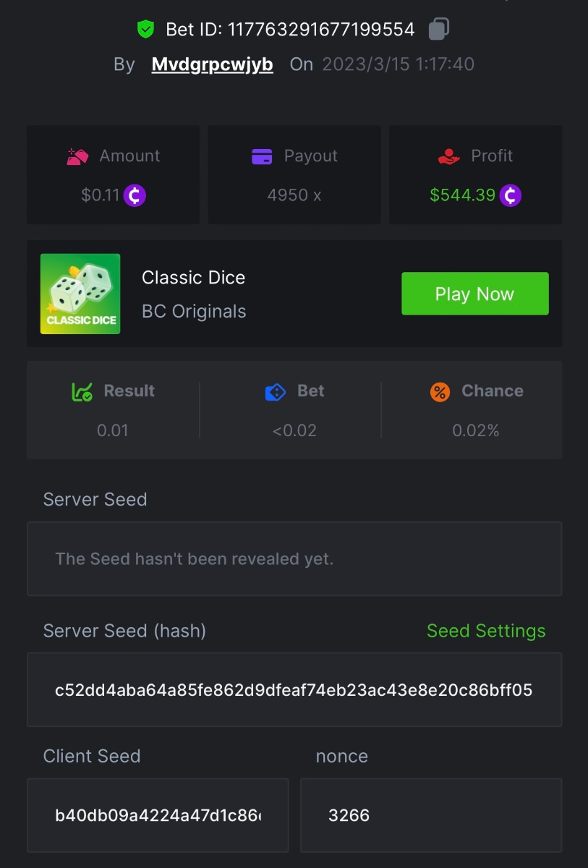Open the Classic Dice game thumbnail

click(x=80, y=294)
